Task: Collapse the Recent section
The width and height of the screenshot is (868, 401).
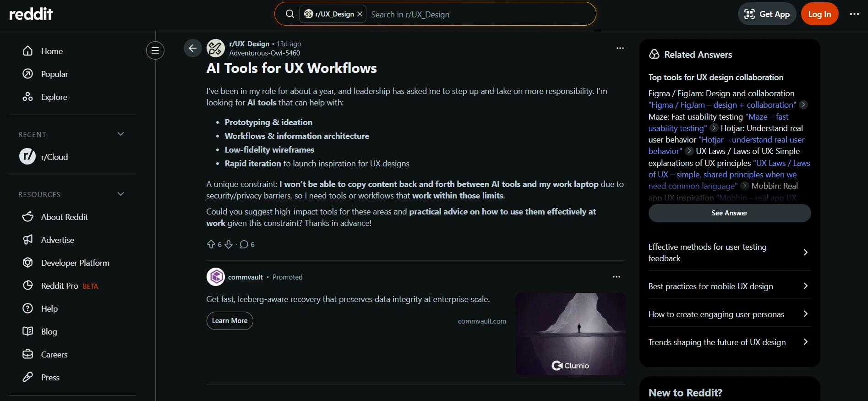Action: click(x=121, y=134)
